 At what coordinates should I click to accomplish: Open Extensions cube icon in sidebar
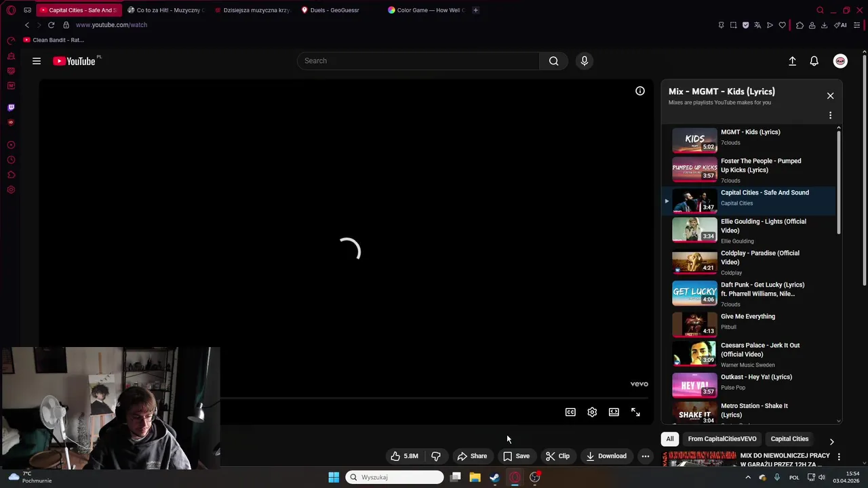point(11,175)
